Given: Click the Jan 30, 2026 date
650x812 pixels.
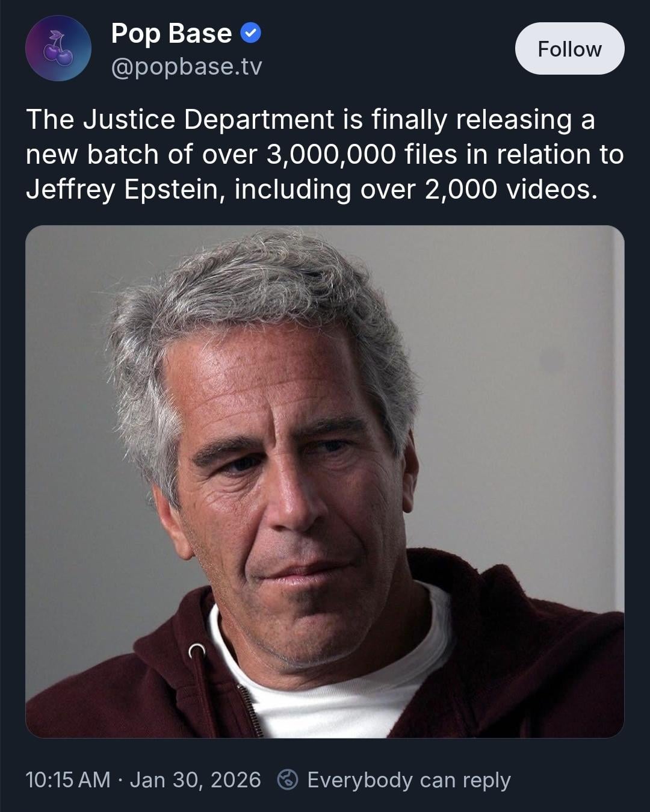Looking at the screenshot, I should tap(196, 780).
